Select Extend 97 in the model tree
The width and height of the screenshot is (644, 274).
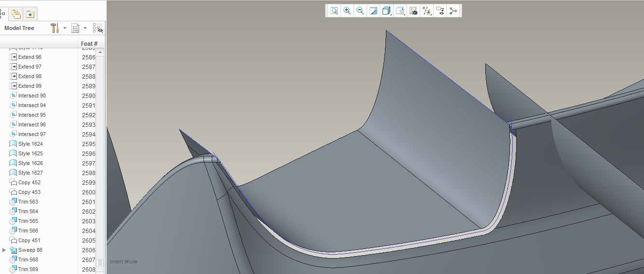point(29,67)
